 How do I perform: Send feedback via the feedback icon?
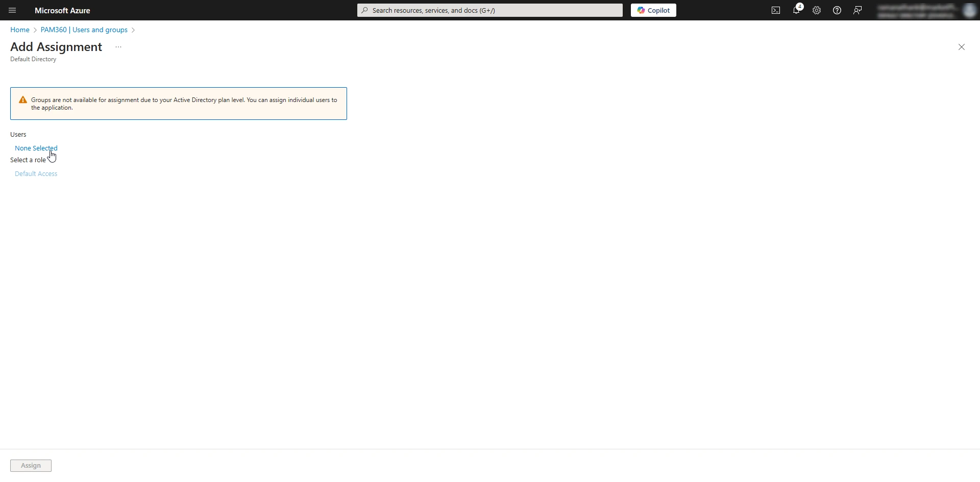[857, 10]
